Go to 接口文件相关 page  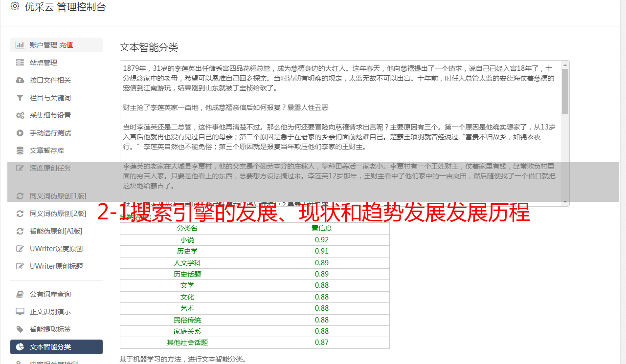(56, 80)
